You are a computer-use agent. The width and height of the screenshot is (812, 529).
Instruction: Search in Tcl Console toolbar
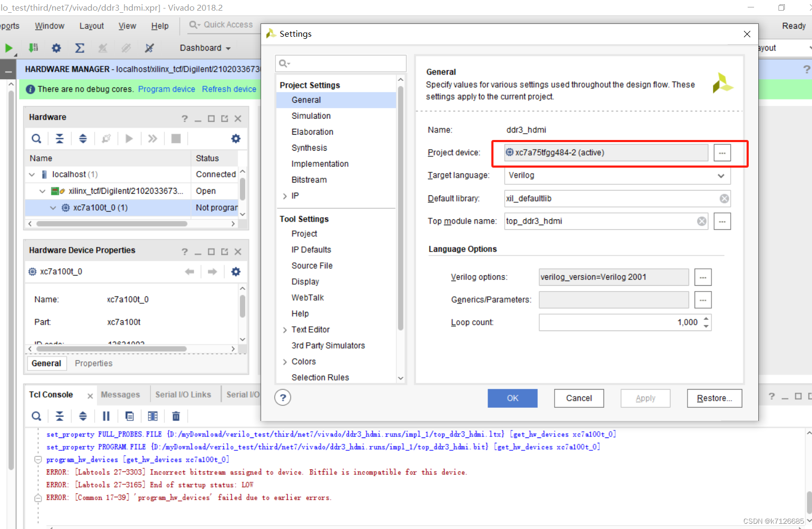pos(36,416)
